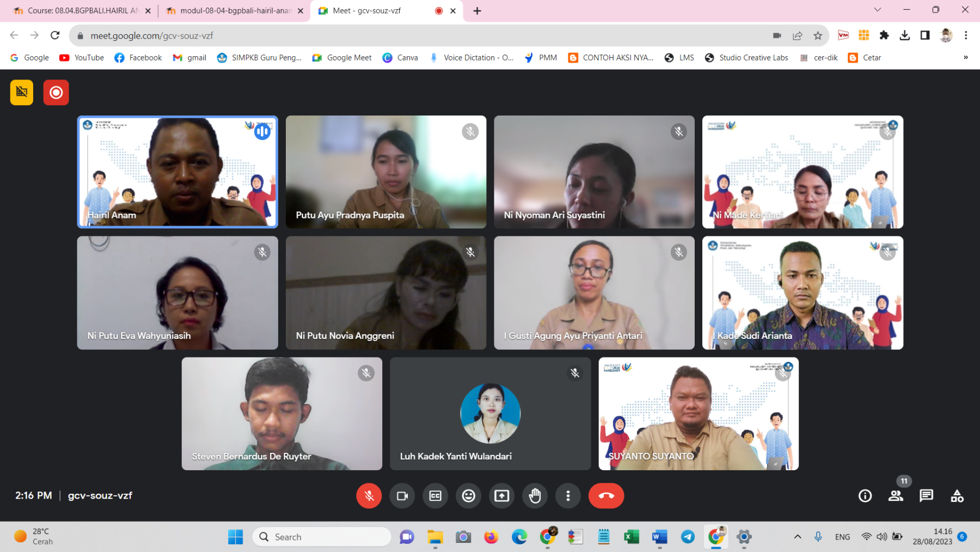Show the participants list icon
This screenshot has width=980, height=552.
[x=895, y=495]
